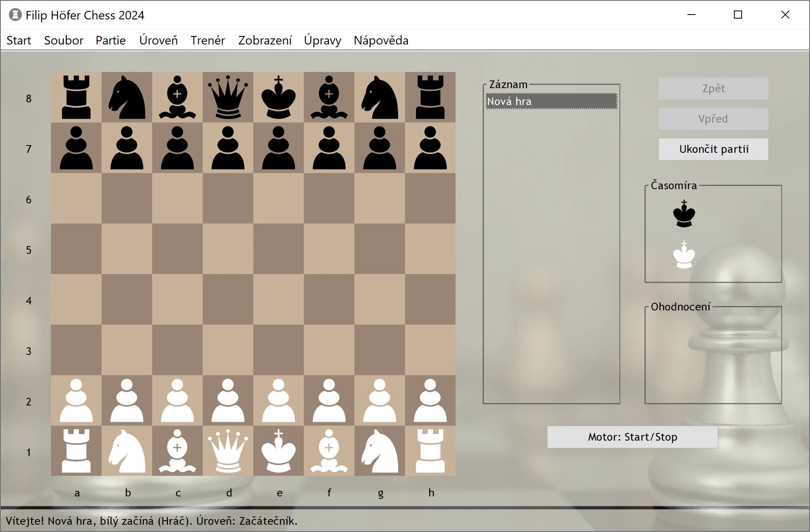This screenshot has height=532, width=810.
Task: Select the white queen on d1
Action: 228,451
